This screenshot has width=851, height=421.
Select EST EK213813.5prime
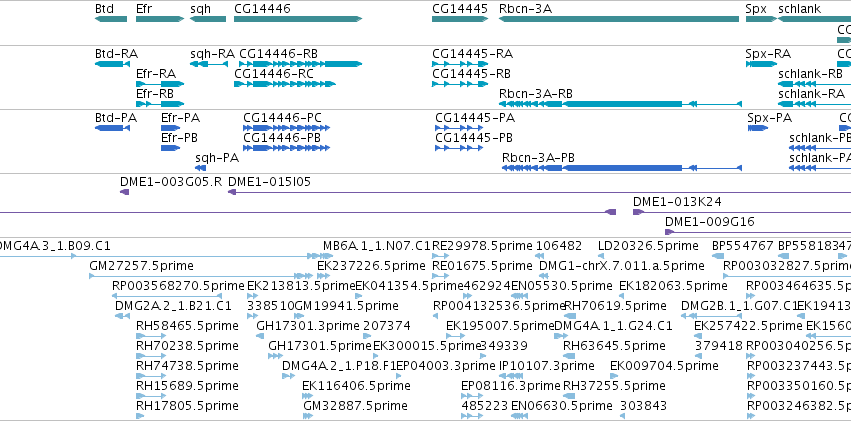click(252, 296)
